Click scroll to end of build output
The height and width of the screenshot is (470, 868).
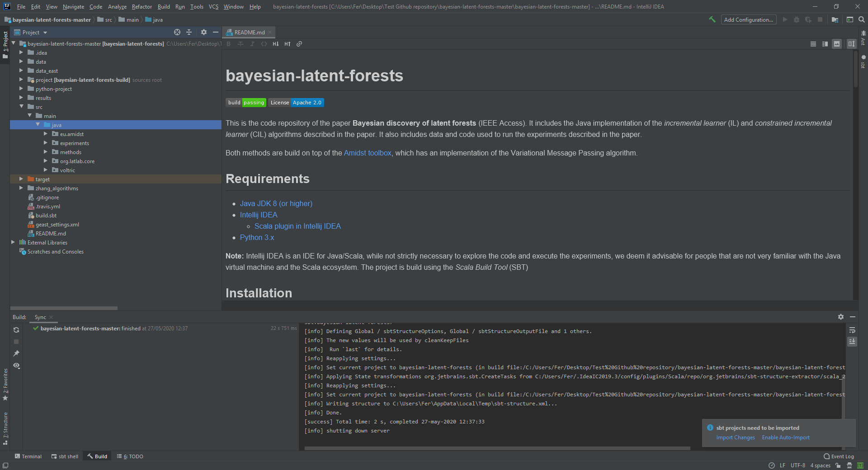[852, 342]
